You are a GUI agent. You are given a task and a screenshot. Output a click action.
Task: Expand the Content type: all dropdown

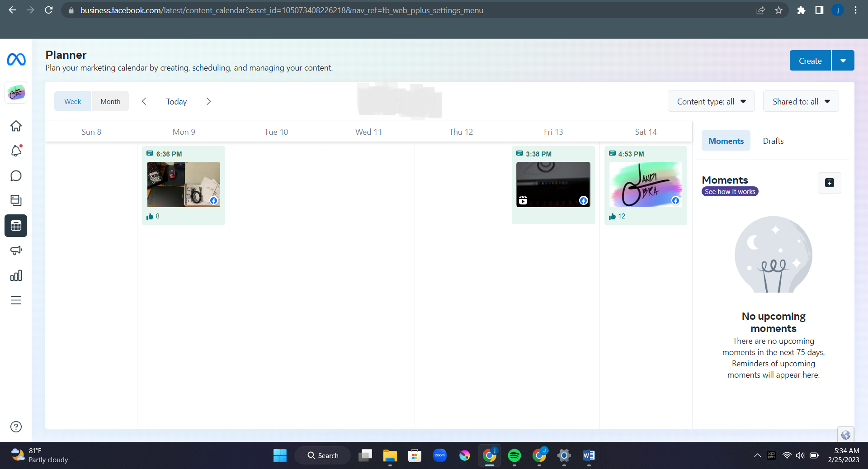711,101
